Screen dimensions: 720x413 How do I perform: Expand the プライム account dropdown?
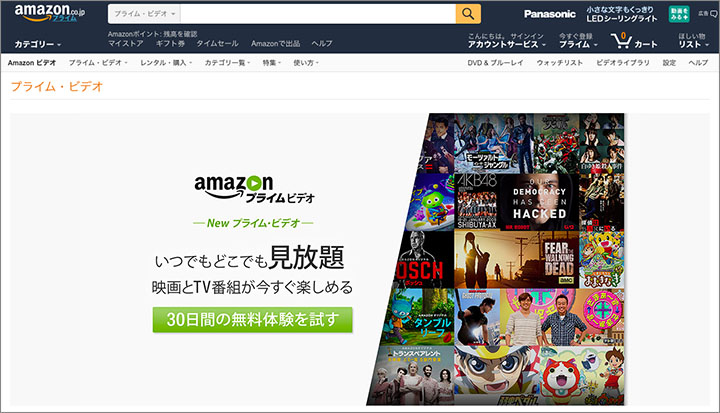point(578,44)
